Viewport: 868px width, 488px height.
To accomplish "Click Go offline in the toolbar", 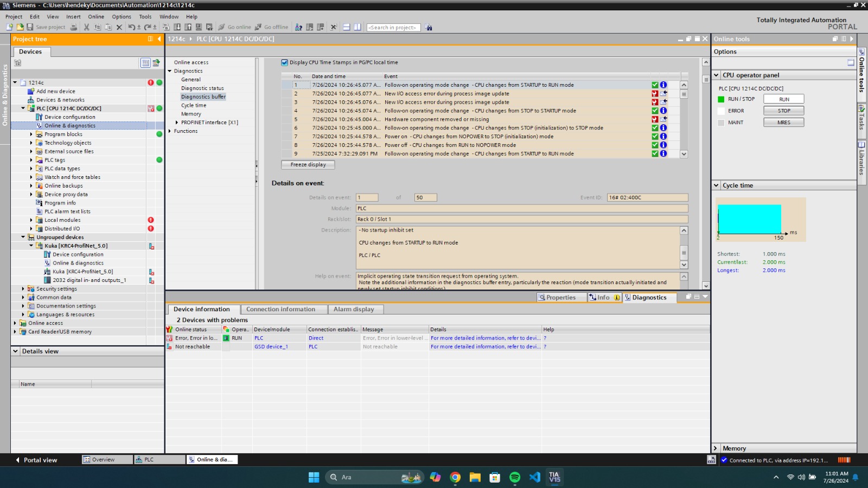I will pyautogui.click(x=272, y=27).
